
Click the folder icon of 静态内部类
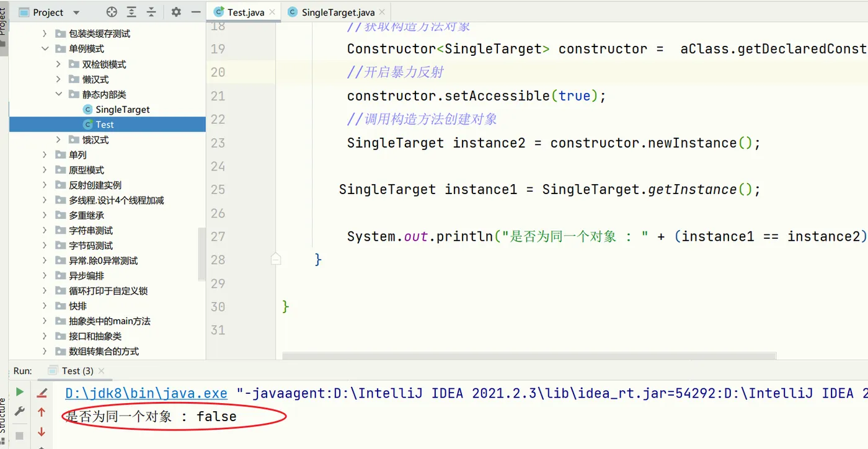pyautogui.click(x=74, y=94)
